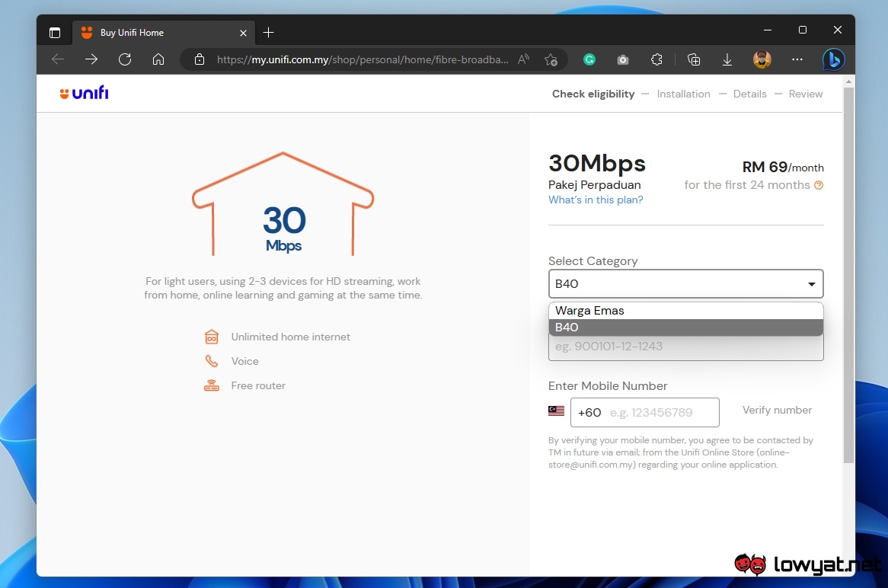Select the Installation step

click(x=683, y=94)
